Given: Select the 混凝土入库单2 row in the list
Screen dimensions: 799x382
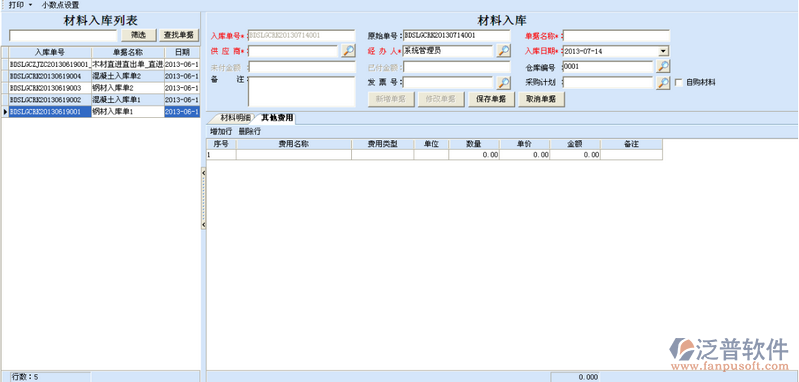Looking at the screenshot, I should coord(104,76).
